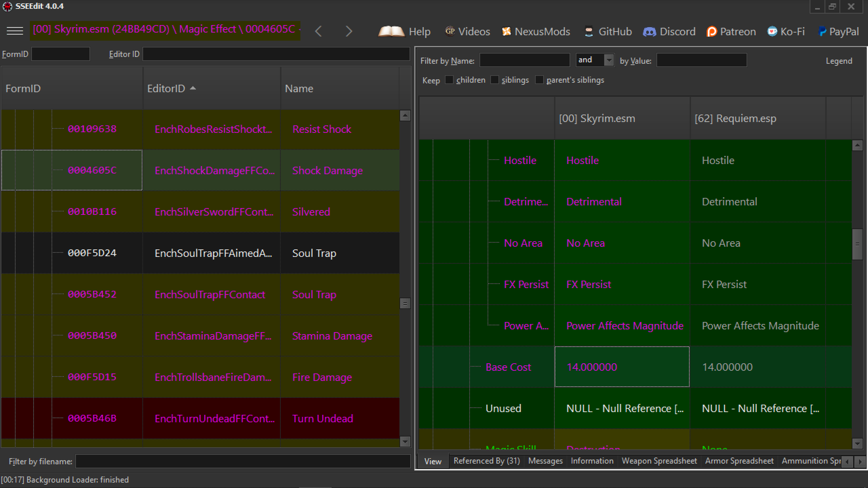Click the forward navigation arrow
Image resolution: width=868 pixels, height=488 pixels.
[349, 32]
